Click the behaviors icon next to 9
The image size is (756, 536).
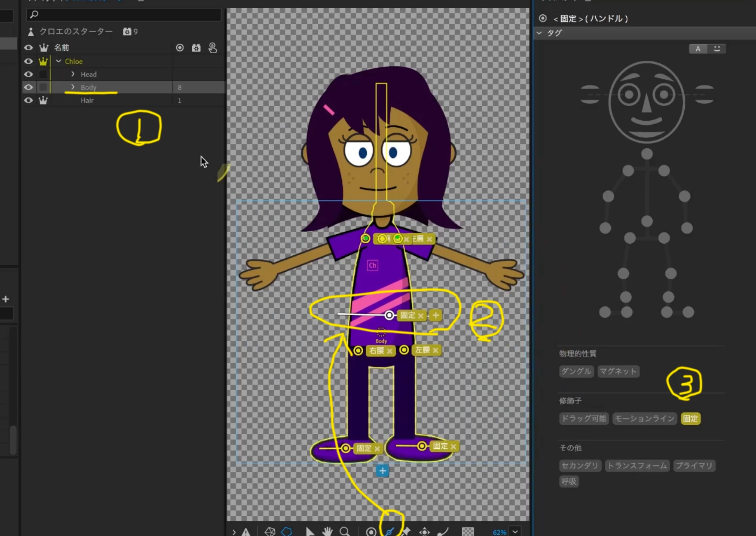pyautogui.click(x=127, y=31)
